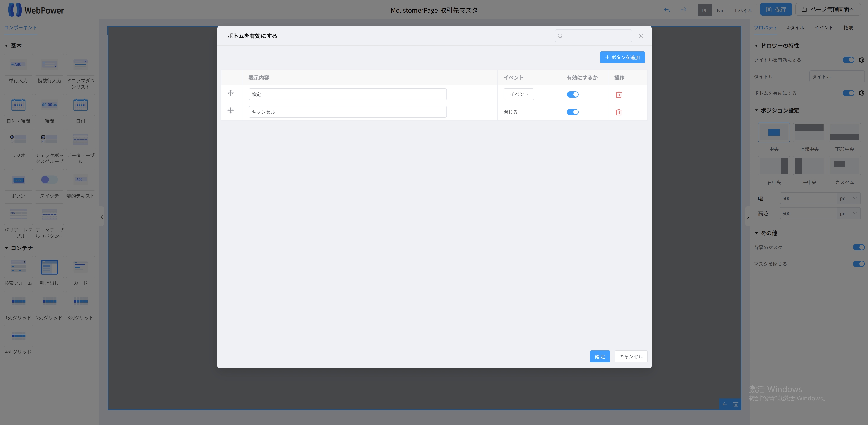This screenshot has height=425, width=868.
Task: Close the ボトムを有効にする dialog
Action: [x=641, y=36]
